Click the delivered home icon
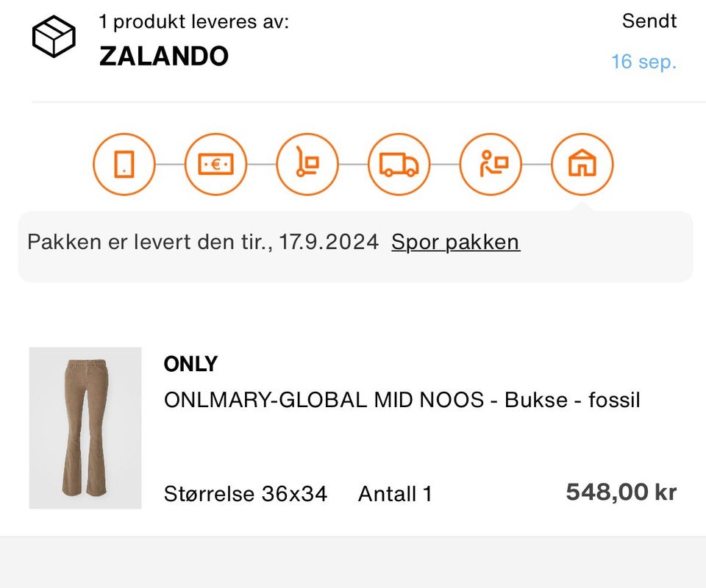 tap(582, 165)
